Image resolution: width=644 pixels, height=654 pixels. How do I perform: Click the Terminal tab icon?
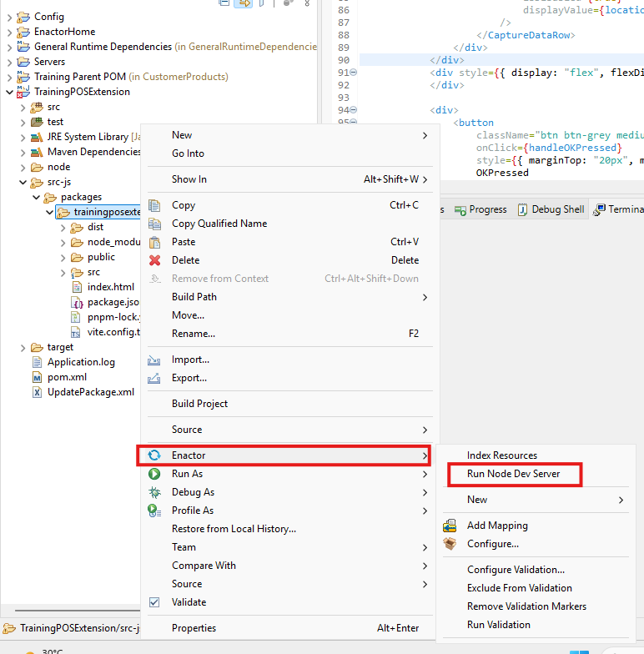point(599,210)
